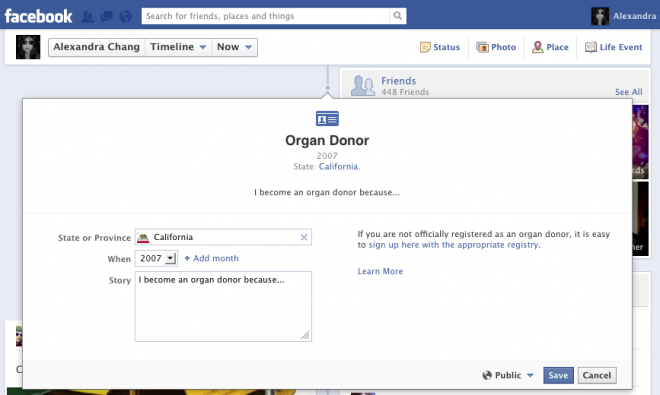Click the "Organ Donor" title text
This screenshot has height=395, width=660.
click(327, 141)
